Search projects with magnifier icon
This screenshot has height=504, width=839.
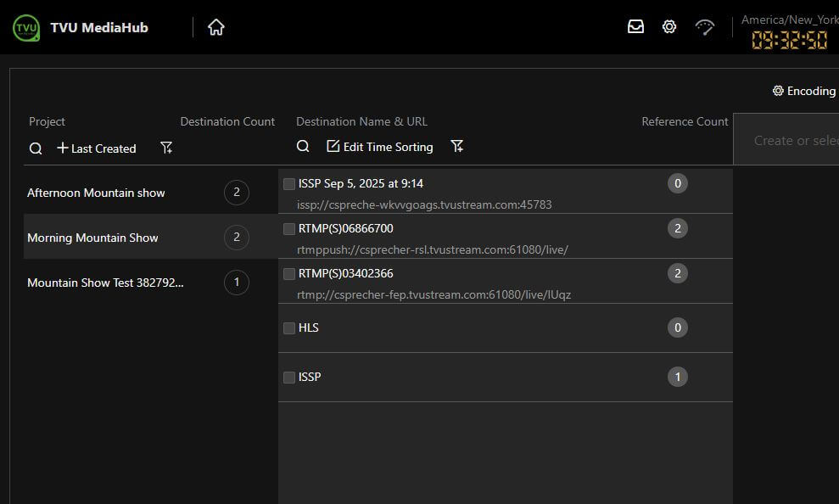click(36, 148)
